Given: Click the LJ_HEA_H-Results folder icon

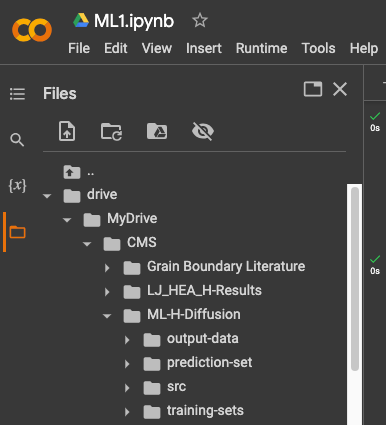Looking at the screenshot, I should tap(132, 292).
